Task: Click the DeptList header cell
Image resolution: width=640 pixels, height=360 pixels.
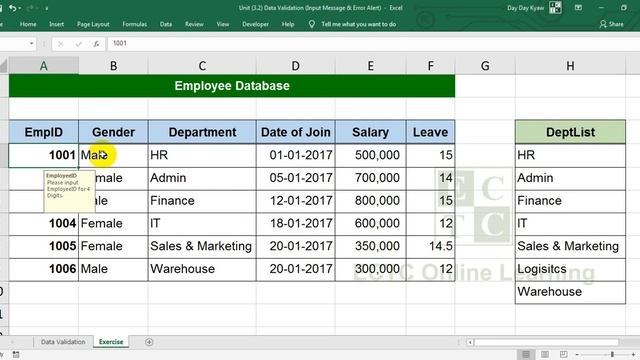Action: (x=570, y=132)
